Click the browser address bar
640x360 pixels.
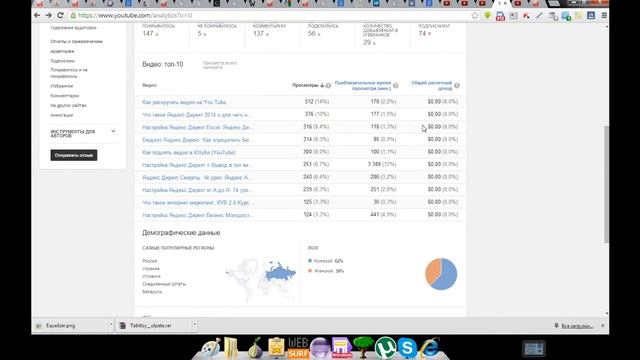click(x=269, y=16)
